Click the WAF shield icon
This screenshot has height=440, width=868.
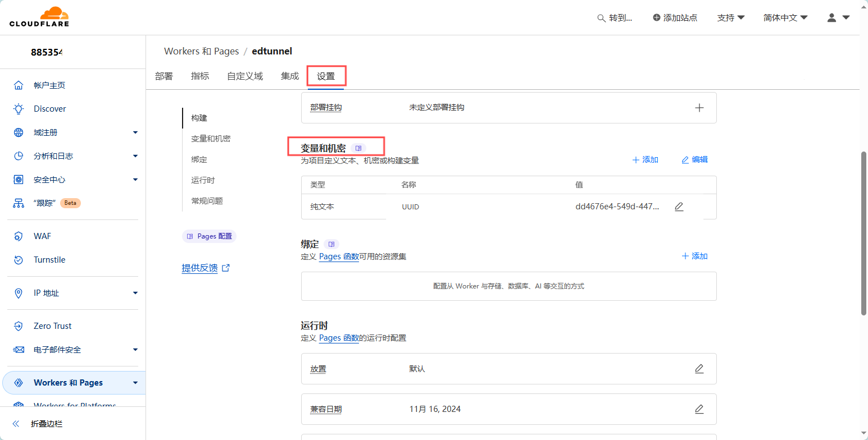[x=19, y=236]
